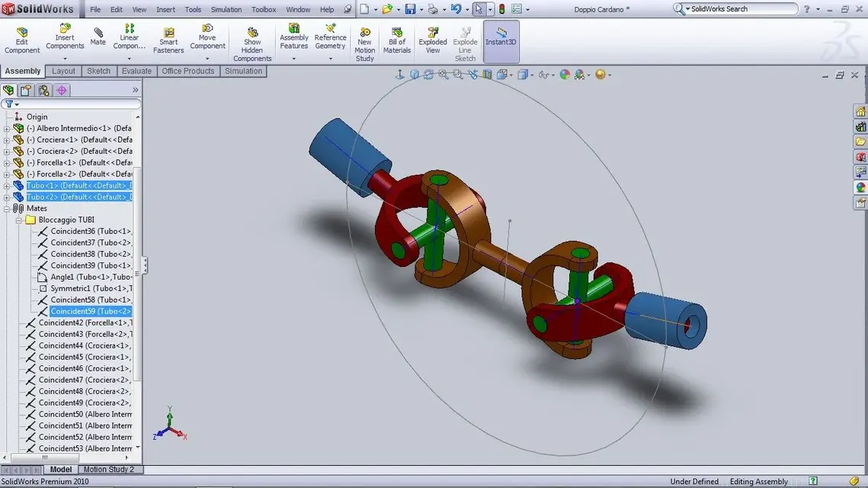868x488 pixels.
Task: Click Tubo<2> in the feature tree
Action: [78, 197]
